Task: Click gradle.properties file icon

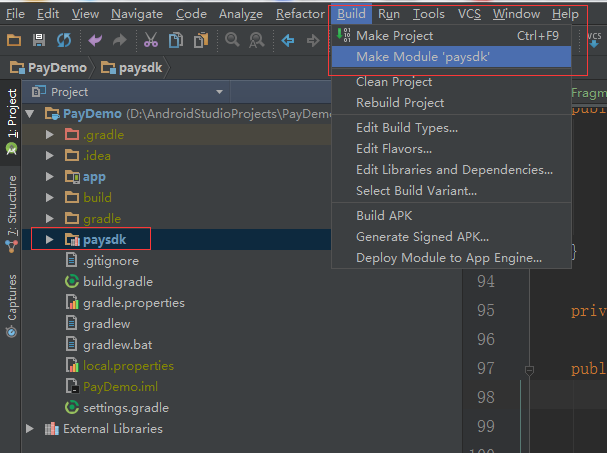Action: (x=72, y=302)
